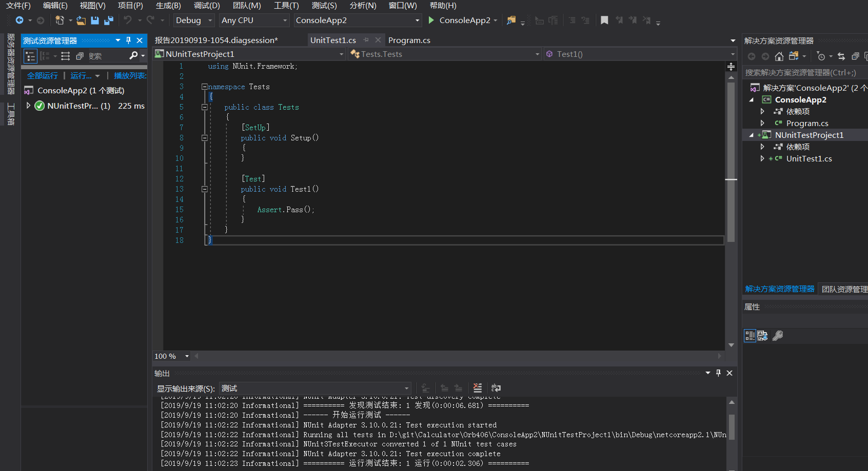Expand Program.cs node in Solution Explorer
Viewport: 868px width, 471px height.
point(762,123)
